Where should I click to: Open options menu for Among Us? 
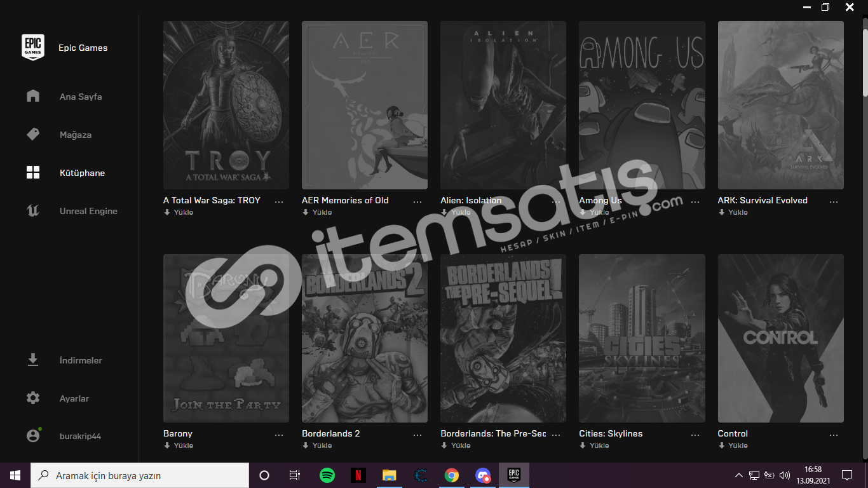(695, 201)
